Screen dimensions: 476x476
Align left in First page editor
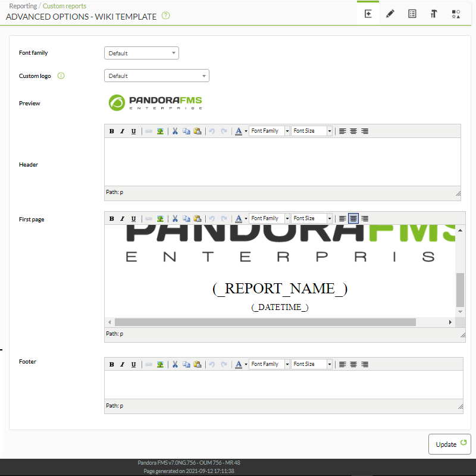click(x=343, y=218)
